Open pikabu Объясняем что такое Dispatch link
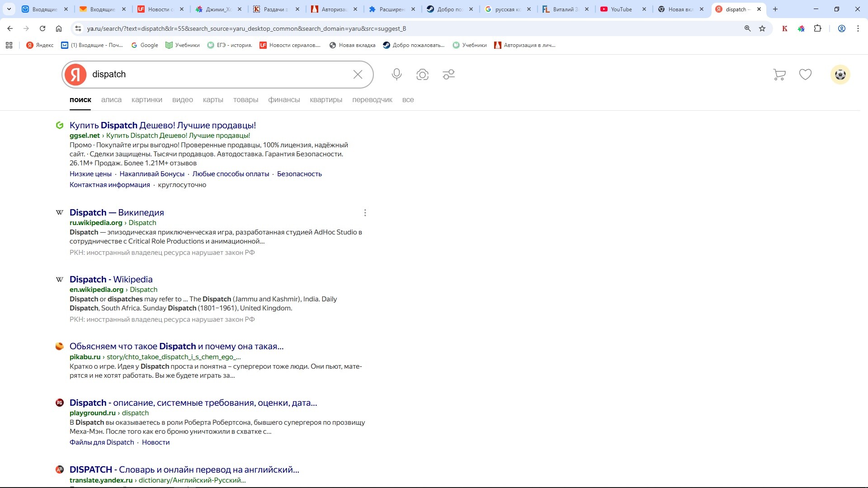Image resolution: width=868 pixels, height=488 pixels. pos(176,347)
